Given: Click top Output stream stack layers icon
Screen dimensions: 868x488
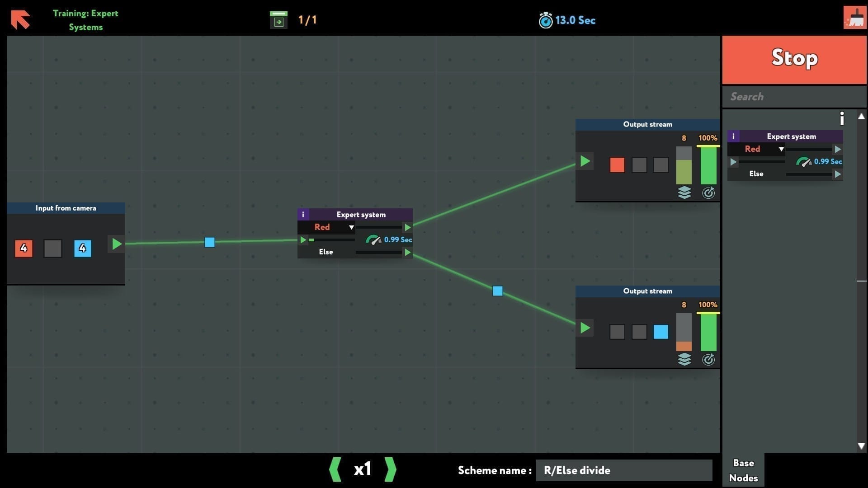Looking at the screenshot, I should click(x=684, y=193).
